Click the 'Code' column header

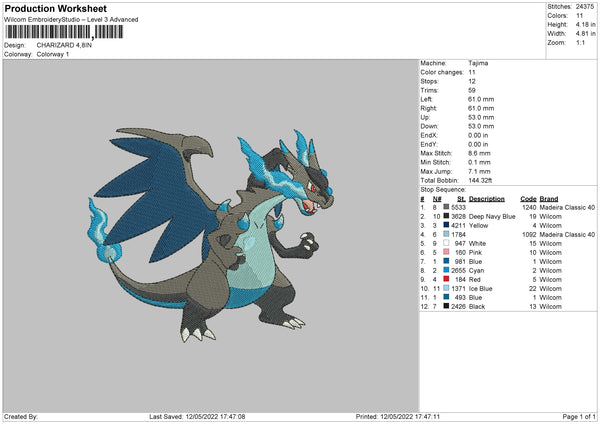pyautogui.click(x=528, y=199)
